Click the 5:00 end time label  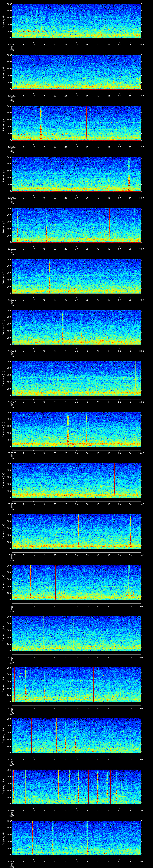point(141,197)
